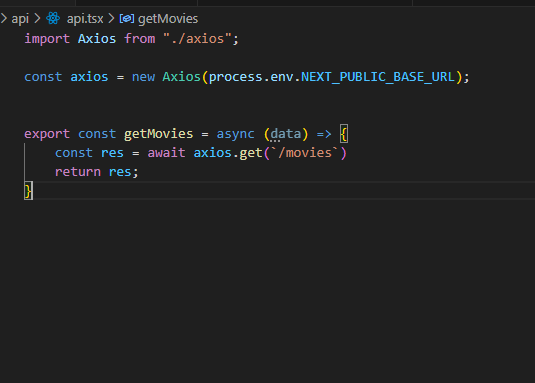Click 'Axios' in the import statement
The width and height of the screenshot is (535, 383).
click(x=97, y=39)
